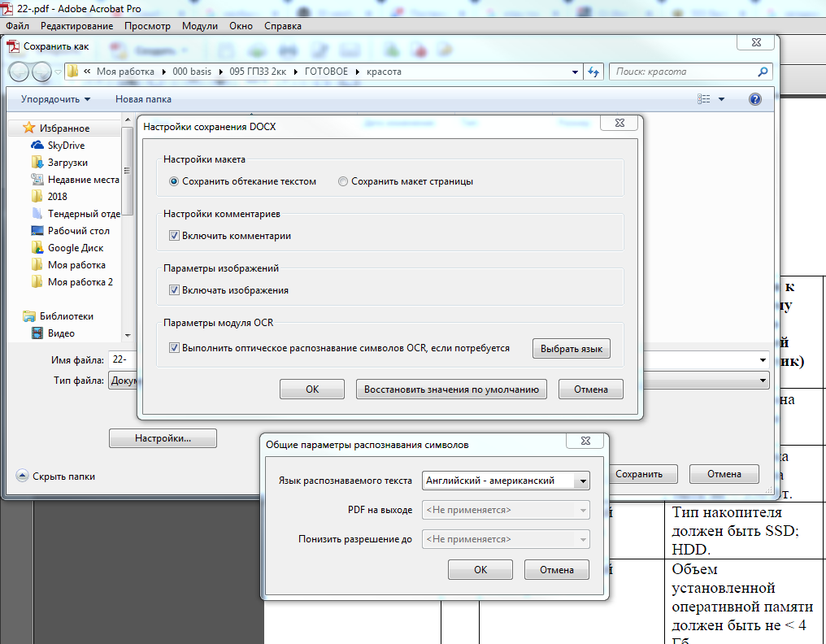Open the Просмотр menu
The height and width of the screenshot is (644, 826).
(147, 26)
